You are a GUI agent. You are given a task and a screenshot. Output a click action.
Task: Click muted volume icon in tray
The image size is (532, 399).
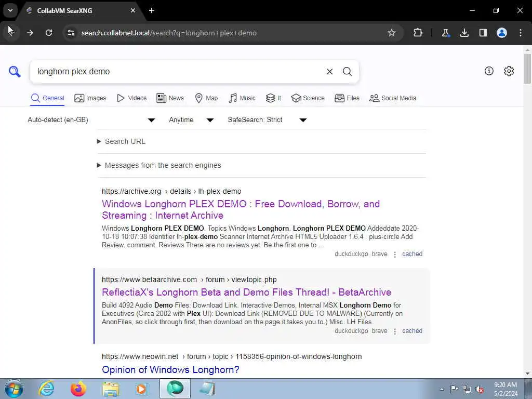(x=480, y=389)
